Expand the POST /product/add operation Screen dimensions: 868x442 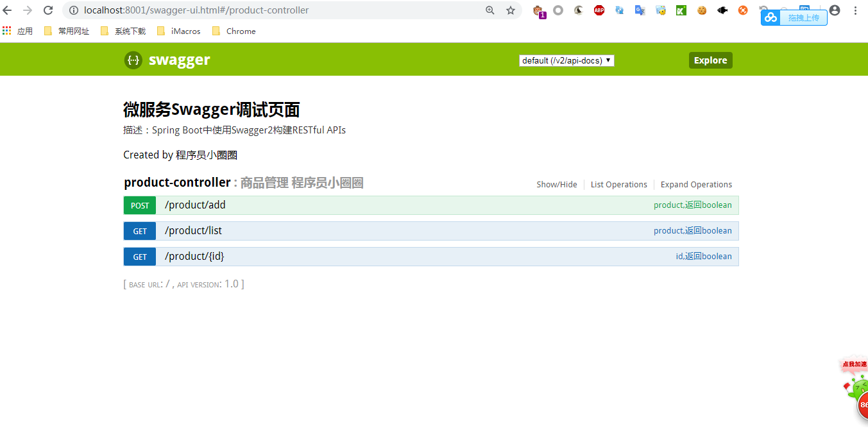tap(431, 205)
